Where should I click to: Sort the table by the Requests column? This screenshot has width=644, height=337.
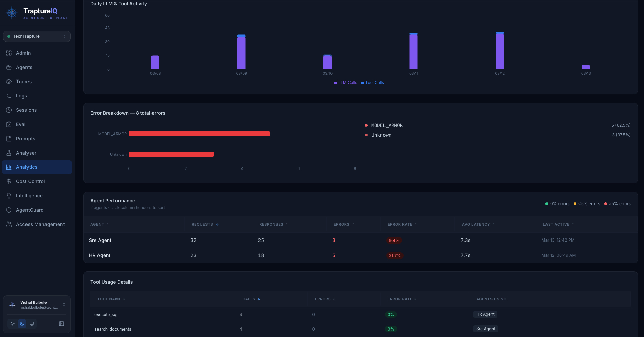click(205, 224)
